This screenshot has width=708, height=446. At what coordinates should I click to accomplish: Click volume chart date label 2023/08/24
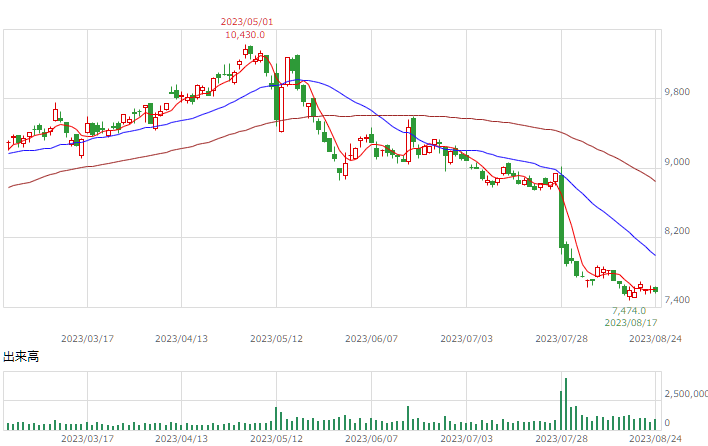656,439
